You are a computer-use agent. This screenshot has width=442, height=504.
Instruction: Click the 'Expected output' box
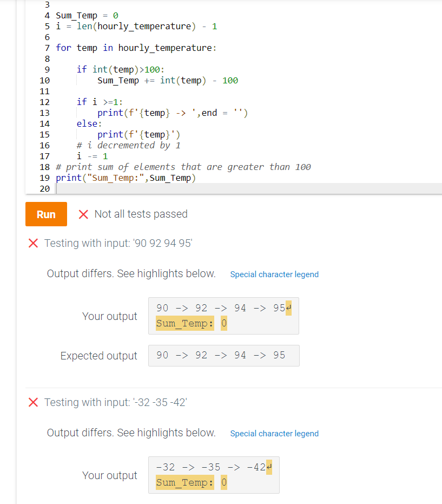point(223,355)
